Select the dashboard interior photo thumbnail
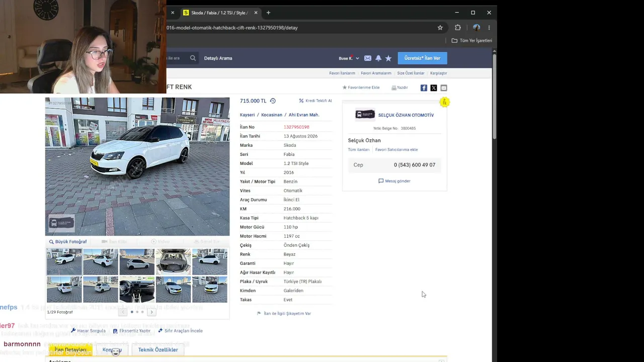The image size is (644, 362). coord(137,289)
